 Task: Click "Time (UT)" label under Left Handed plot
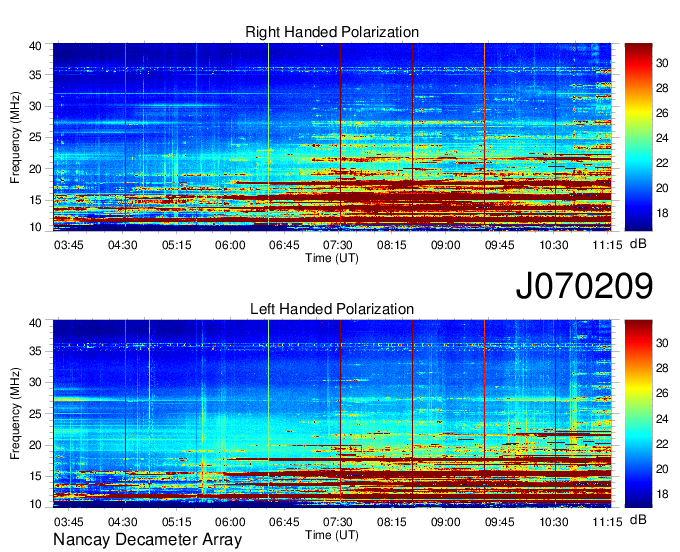(332, 535)
